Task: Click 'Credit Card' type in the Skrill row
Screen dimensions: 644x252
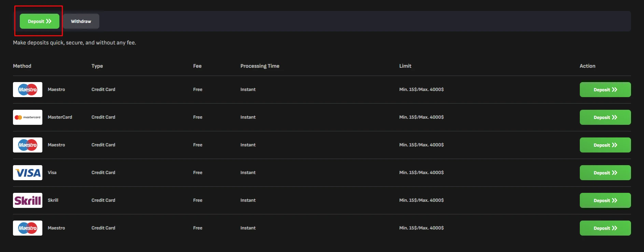Action: click(x=103, y=200)
